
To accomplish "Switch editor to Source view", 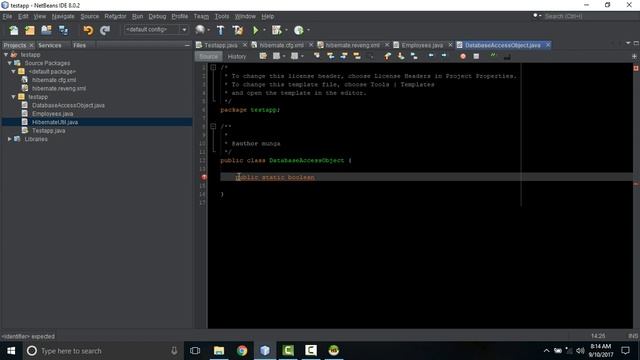I will click(x=208, y=56).
